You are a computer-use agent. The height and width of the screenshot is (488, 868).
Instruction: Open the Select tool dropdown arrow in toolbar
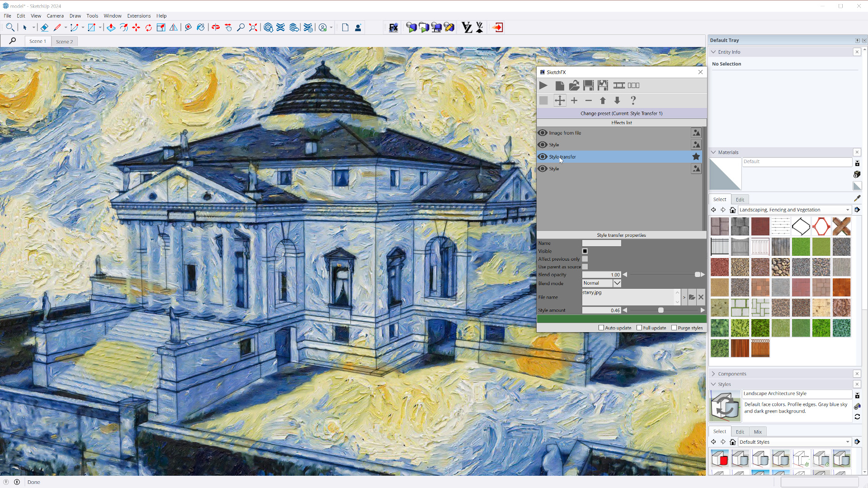click(34, 28)
